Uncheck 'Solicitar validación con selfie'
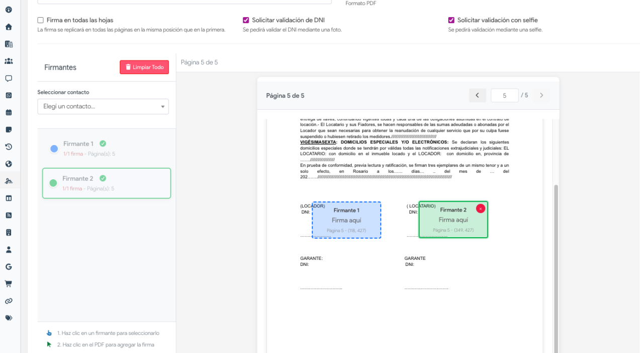 (451, 20)
